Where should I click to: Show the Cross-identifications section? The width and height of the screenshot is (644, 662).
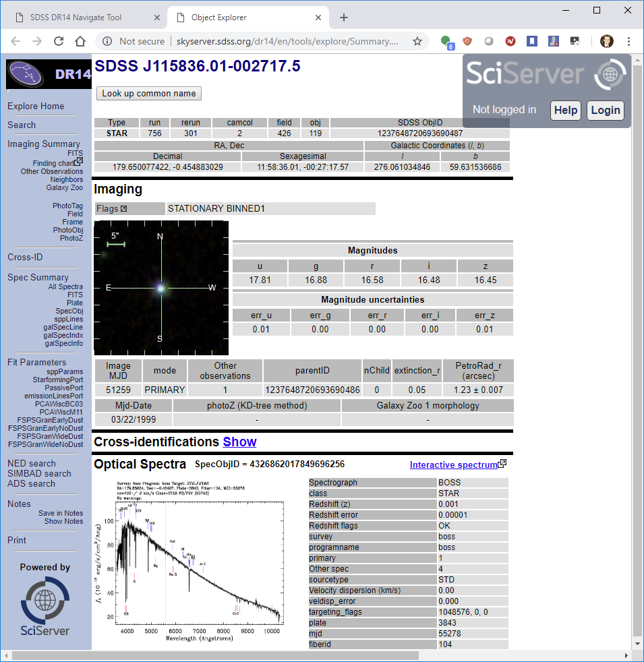239,442
